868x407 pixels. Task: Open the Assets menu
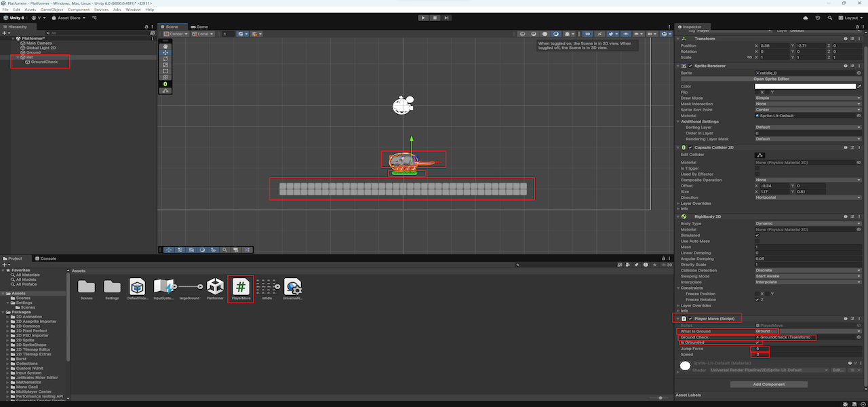point(31,9)
